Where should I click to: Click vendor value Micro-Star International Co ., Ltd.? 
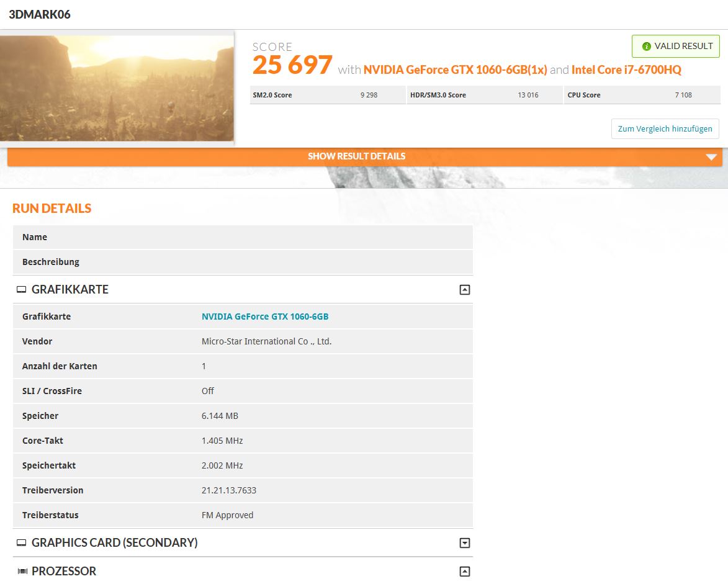[266, 342]
